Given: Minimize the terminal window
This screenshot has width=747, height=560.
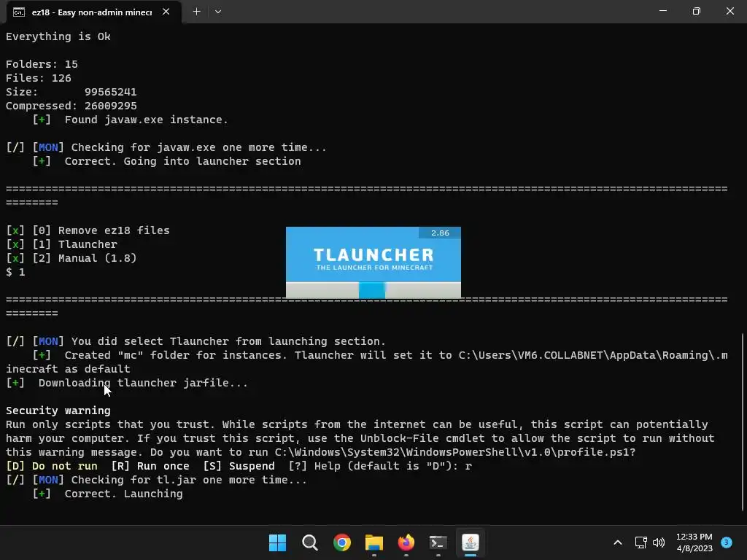Looking at the screenshot, I should pos(662,11).
